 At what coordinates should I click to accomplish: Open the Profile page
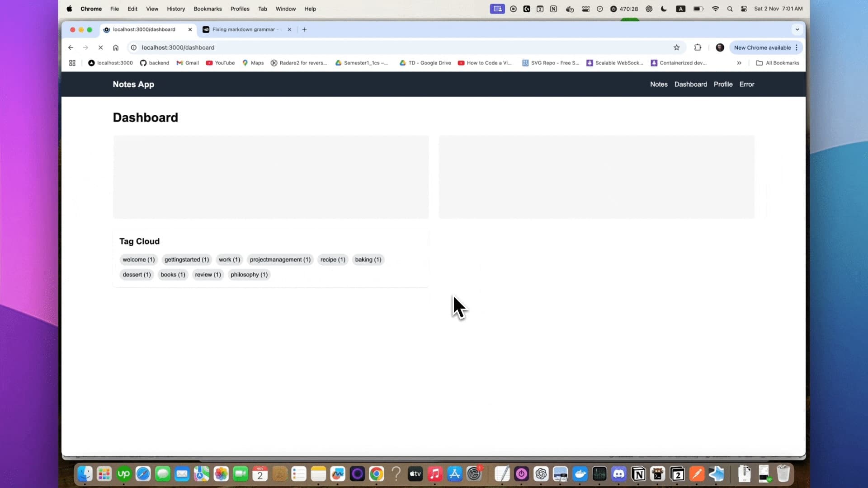[723, 84]
